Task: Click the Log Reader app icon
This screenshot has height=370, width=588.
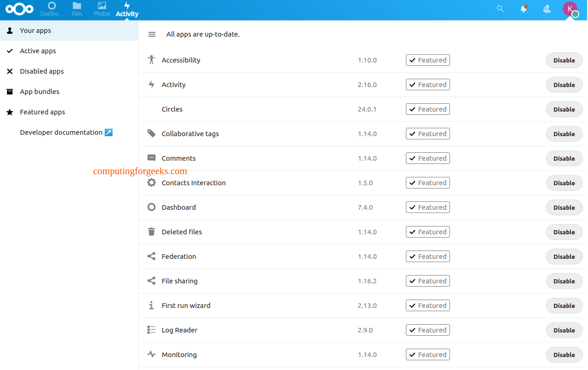Action: [151, 330]
